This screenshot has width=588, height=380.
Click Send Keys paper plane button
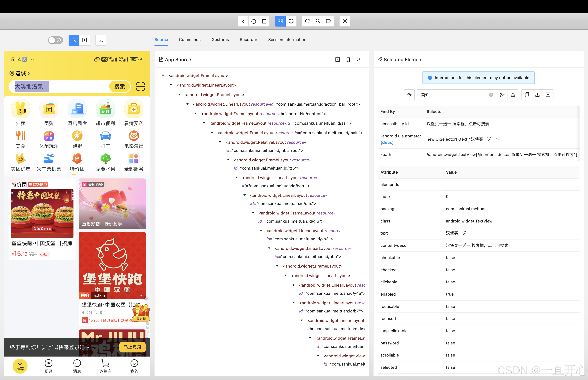pyautogui.click(x=502, y=95)
